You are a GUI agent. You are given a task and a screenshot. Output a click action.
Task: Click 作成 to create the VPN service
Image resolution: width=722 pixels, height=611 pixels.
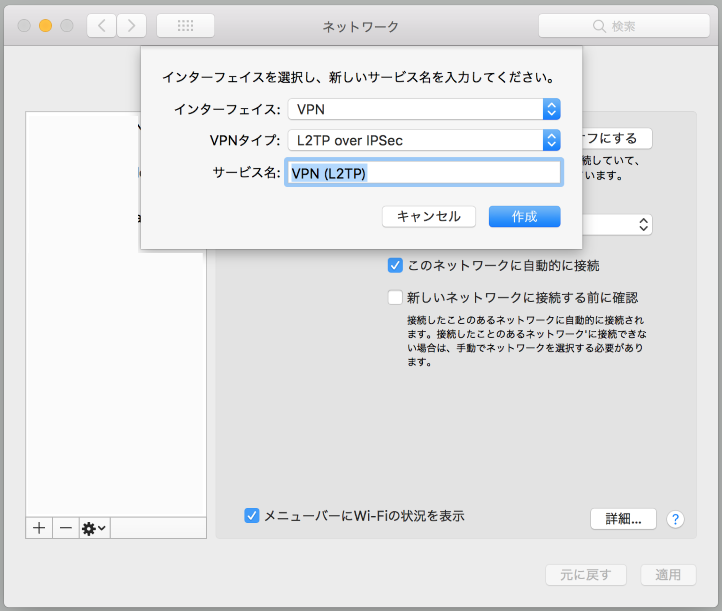[x=524, y=216]
